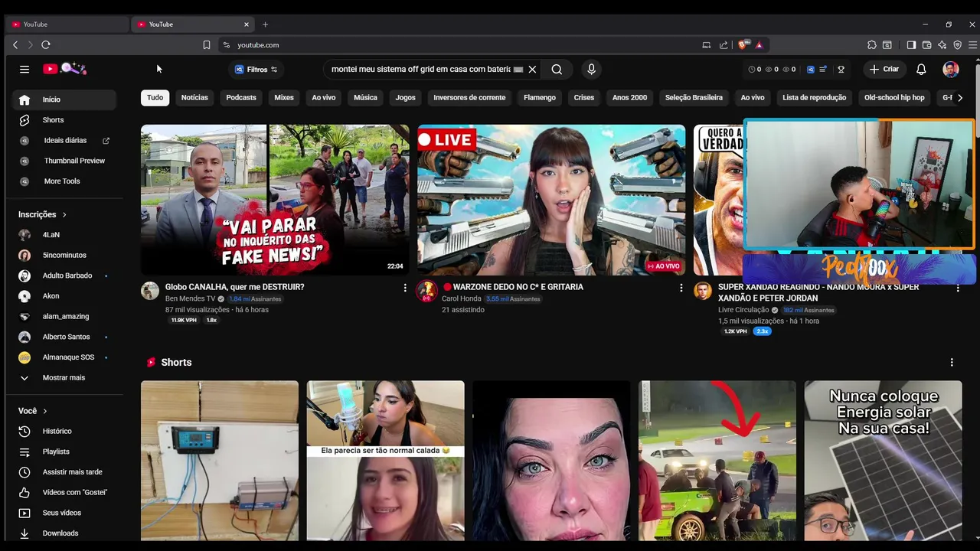The image size is (980, 551).
Task: Open Vídeos com "Gostei"
Action: 64,493
